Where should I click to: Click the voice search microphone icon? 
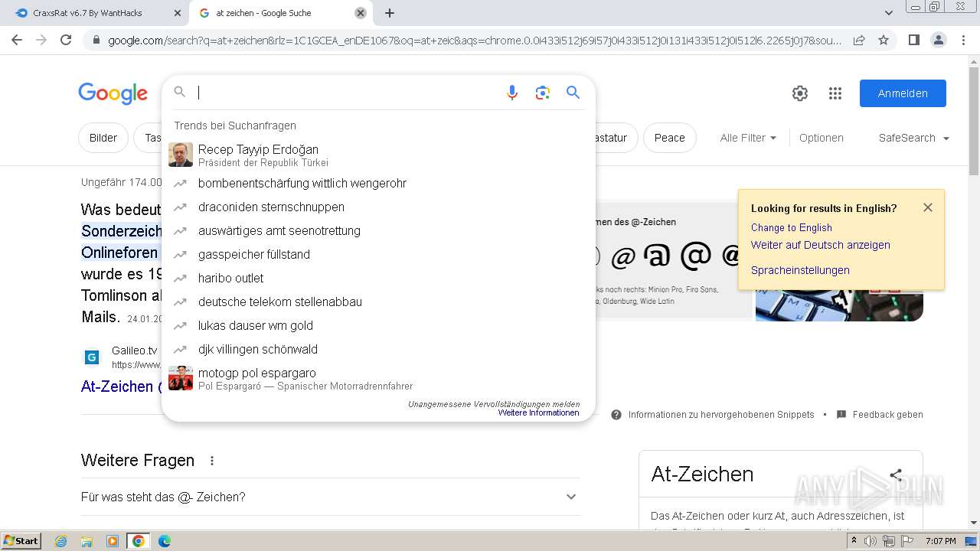pos(512,93)
